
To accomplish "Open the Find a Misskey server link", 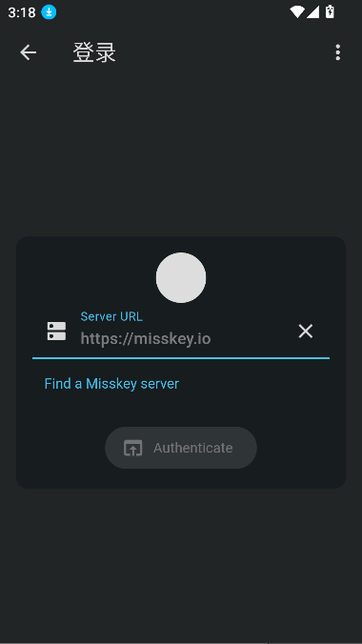I will (111, 384).
